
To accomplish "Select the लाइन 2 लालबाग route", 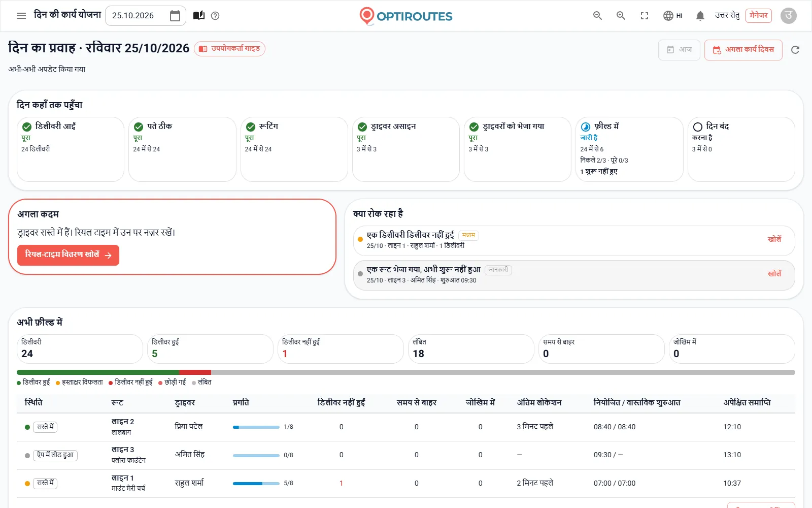I will [x=123, y=427].
